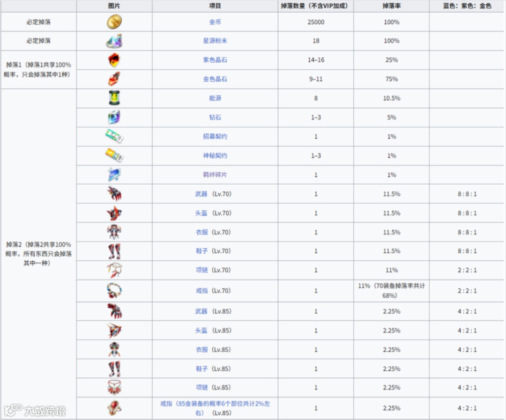The width and height of the screenshot is (506, 420).
Task: Click the star source powder icon
Action: pos(114,41)
